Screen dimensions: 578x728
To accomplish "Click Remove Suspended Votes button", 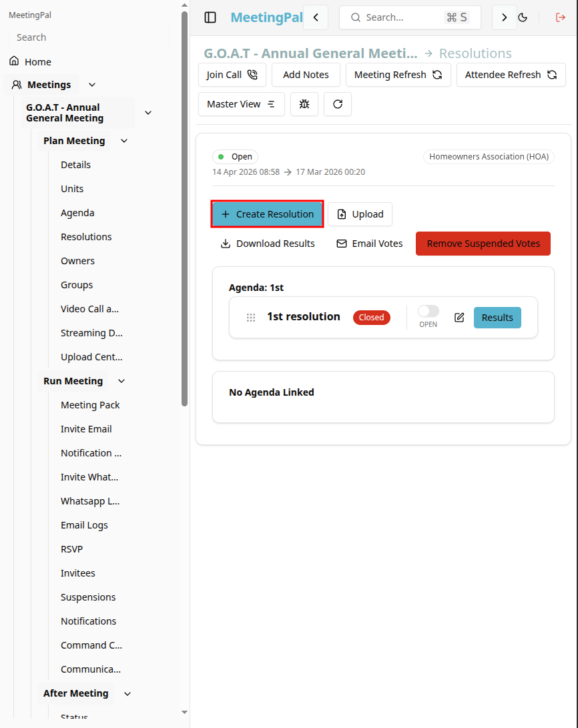I will (x=483, y=244).
